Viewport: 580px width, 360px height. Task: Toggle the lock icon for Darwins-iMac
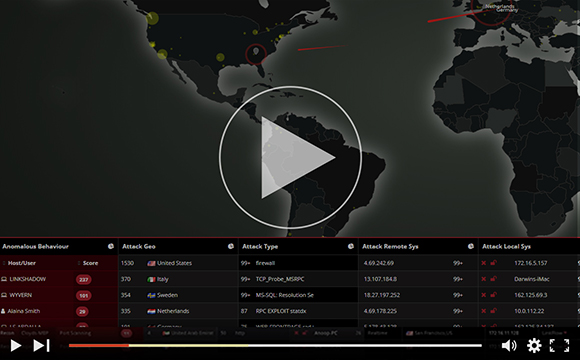[493, 279]
